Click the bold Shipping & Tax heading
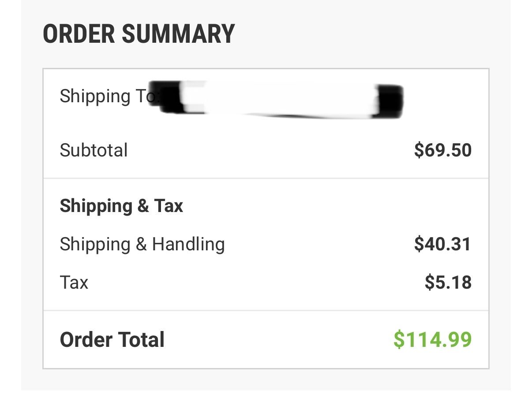Screen dimensions: 532x398 121,206
